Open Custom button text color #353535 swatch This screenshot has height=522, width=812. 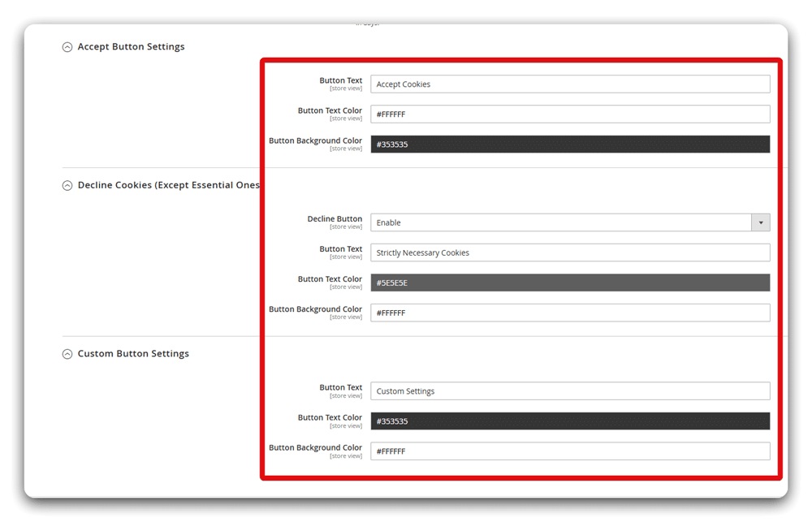(570, 421)
